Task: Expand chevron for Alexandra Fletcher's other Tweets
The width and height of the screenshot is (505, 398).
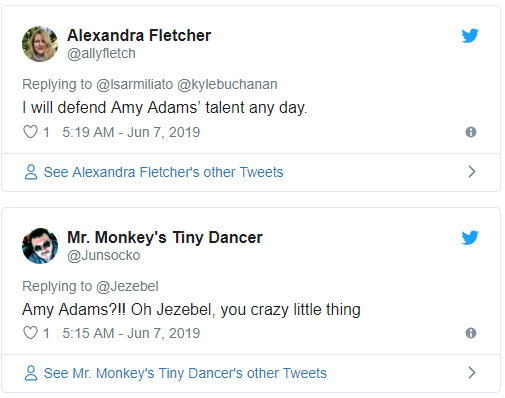Action: coord(471,172)
